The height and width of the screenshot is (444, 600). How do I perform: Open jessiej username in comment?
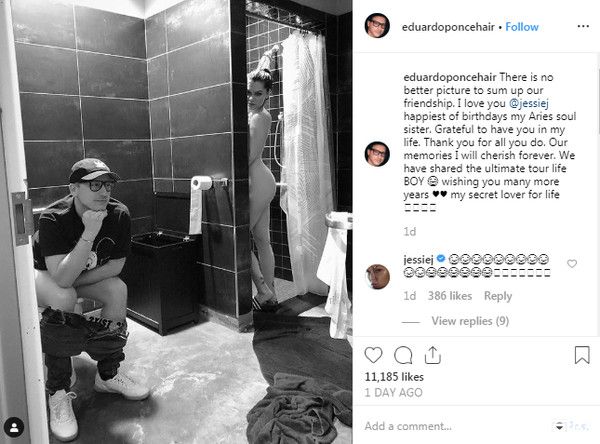418,260
